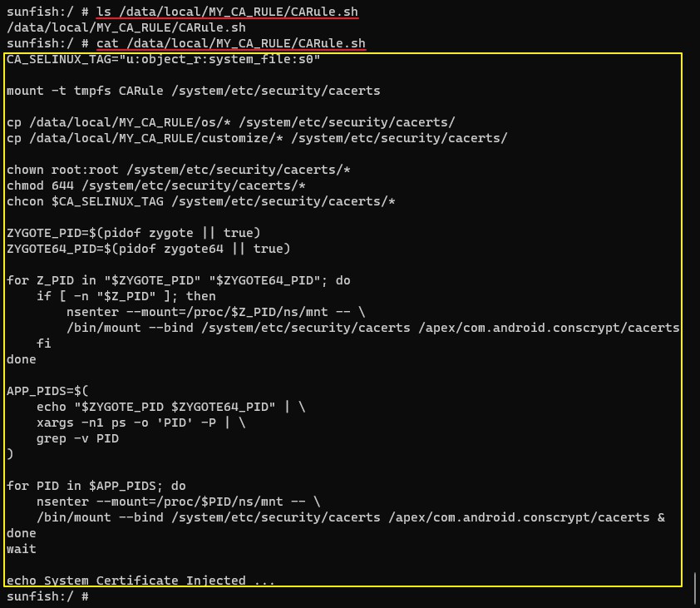Click the chmod 644 cacerts line
The height and width of the screenshot is (608, 700).
(x=155, y=185)
